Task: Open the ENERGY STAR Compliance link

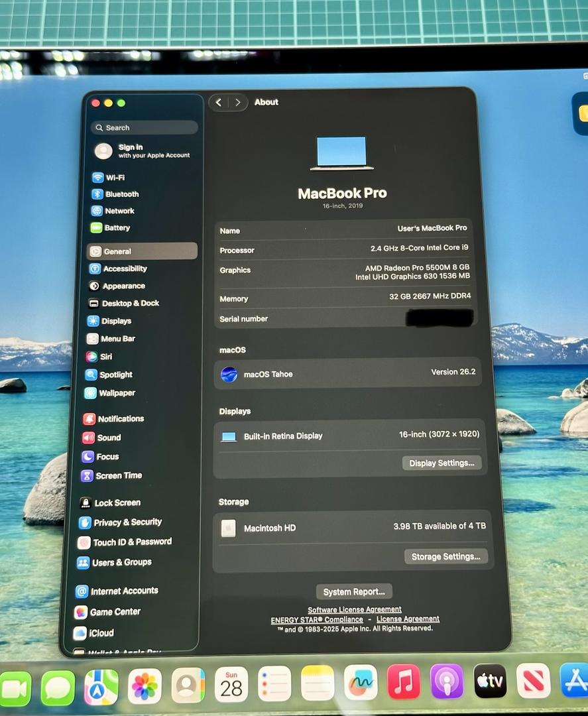Action: [x=317, y=620]
